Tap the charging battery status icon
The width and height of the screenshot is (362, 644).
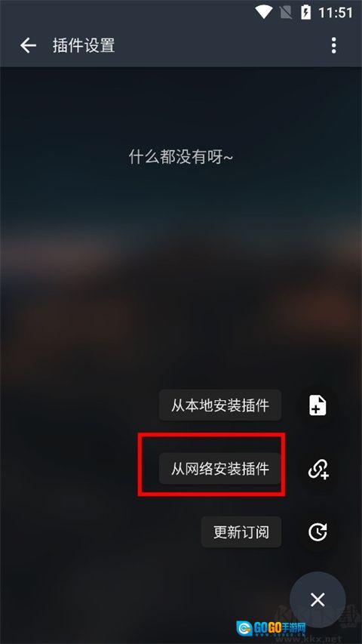pos(305,13)
